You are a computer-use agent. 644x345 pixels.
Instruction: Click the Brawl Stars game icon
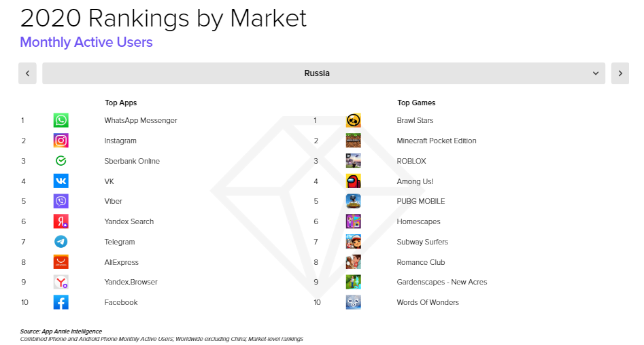click(353, 120)
